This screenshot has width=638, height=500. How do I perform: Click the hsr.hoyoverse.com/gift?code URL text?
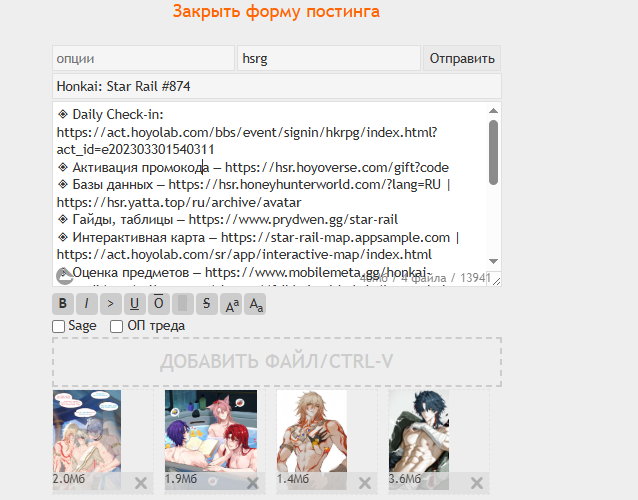[x=337, y=168]
